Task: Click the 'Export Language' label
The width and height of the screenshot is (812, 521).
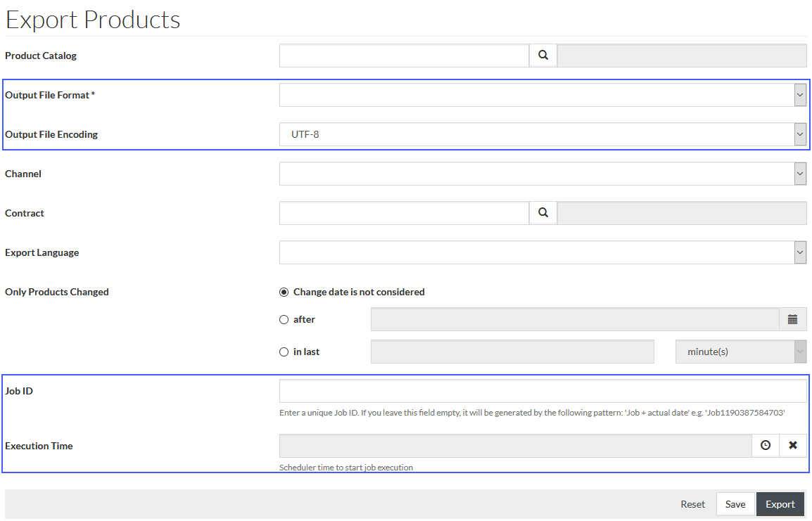Action: pyautogui.click(x=42, y=252)
